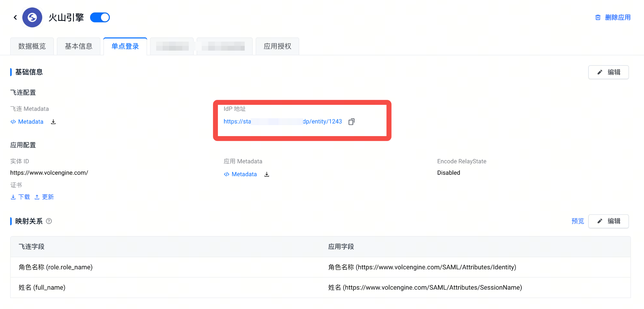Select the 单点登录 tab
This screenshot has height=309, width=644.
[x=125, y=46]
